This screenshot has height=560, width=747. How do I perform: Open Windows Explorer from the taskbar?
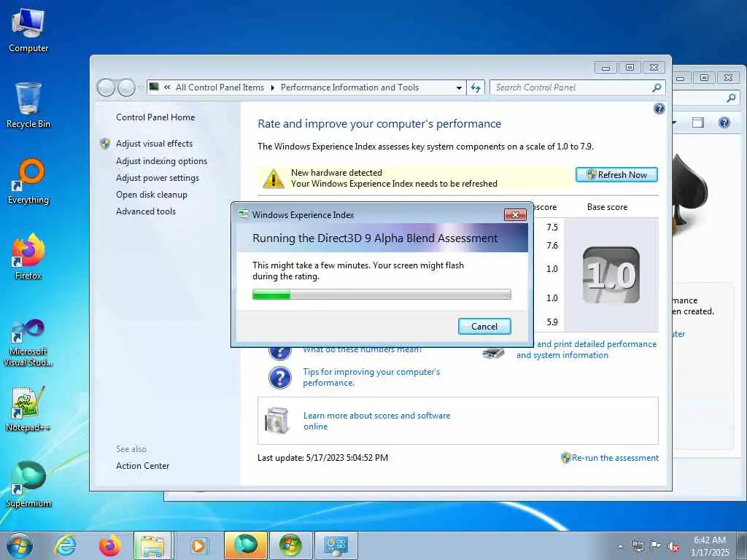[153, 545]
